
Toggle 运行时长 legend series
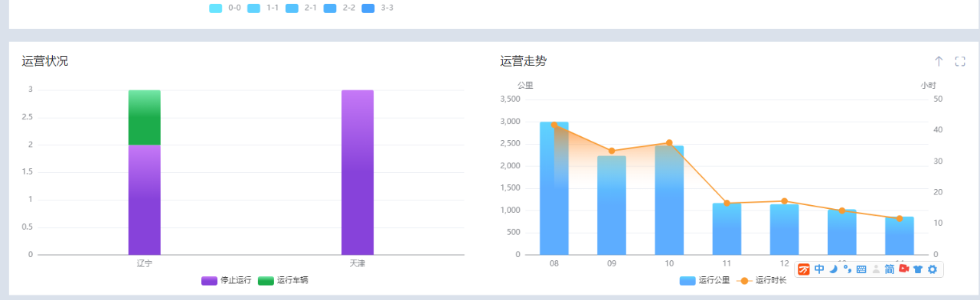(x=761, y=281)
